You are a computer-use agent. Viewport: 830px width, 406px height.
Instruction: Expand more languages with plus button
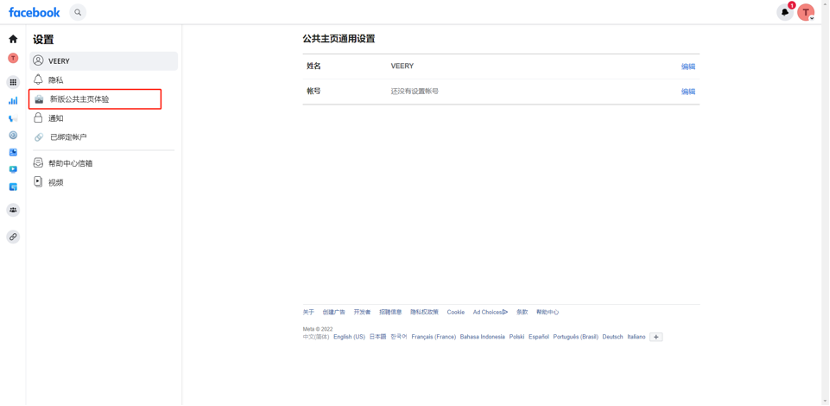pyautogui.click(x=656, y=337)
